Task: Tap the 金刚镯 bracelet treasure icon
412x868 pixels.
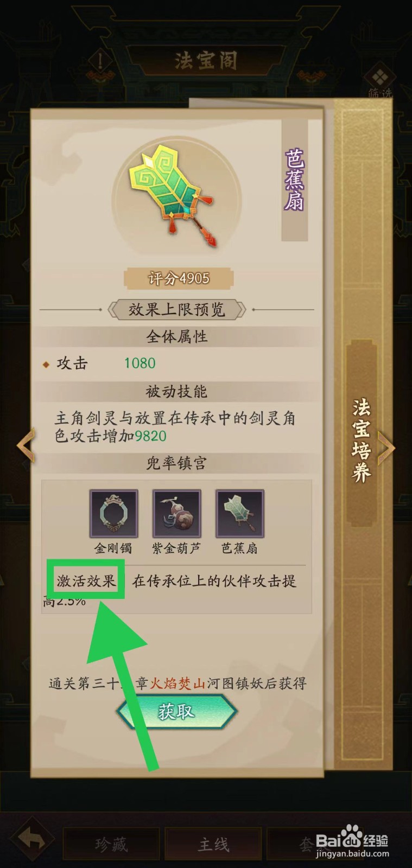Action: click(x=113, y=513)
